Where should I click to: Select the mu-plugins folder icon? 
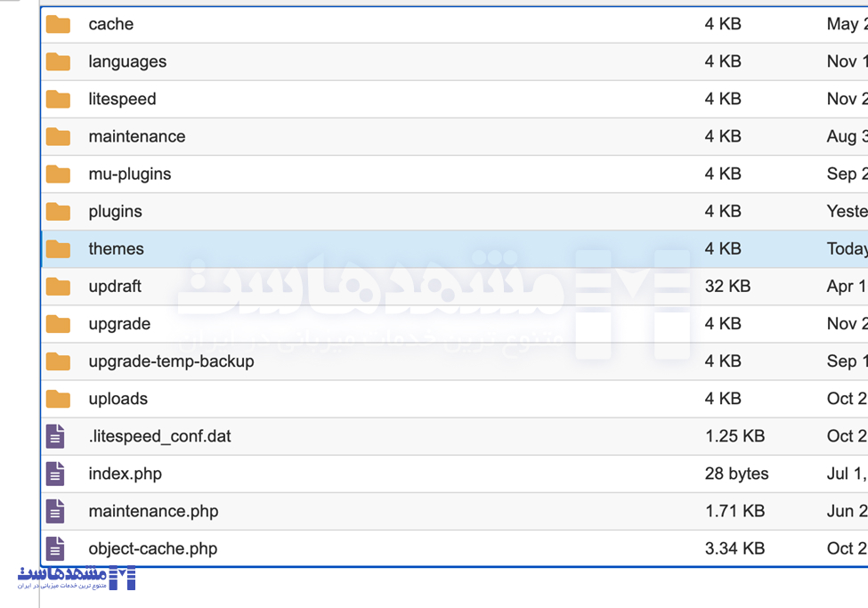pos(58,174)
